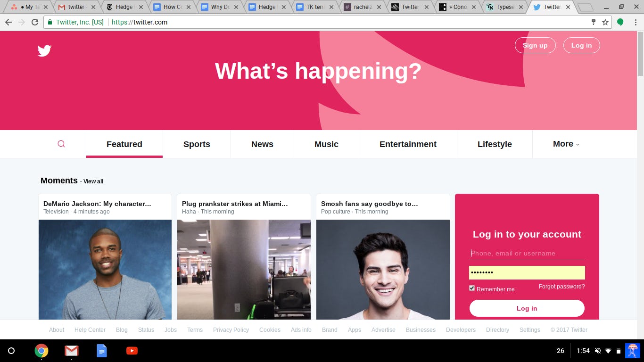
Task: Click the battery status tray icon
Action: 619,351
